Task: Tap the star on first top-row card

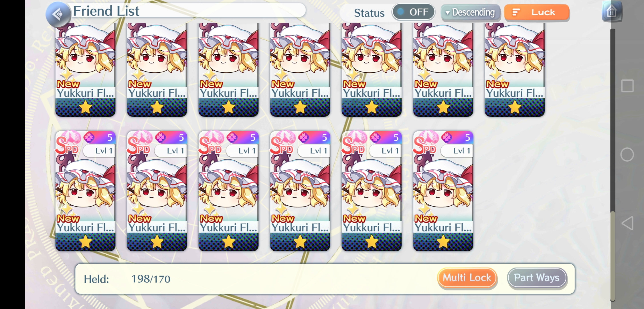Action: coord(85,108)
